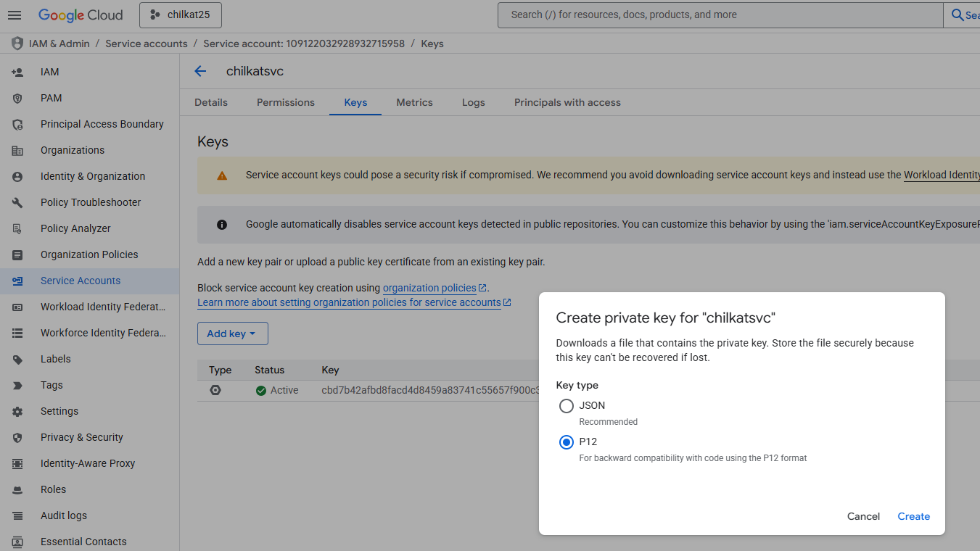Click the Key column header
This screenshot has width=980, height=551.
330,370
